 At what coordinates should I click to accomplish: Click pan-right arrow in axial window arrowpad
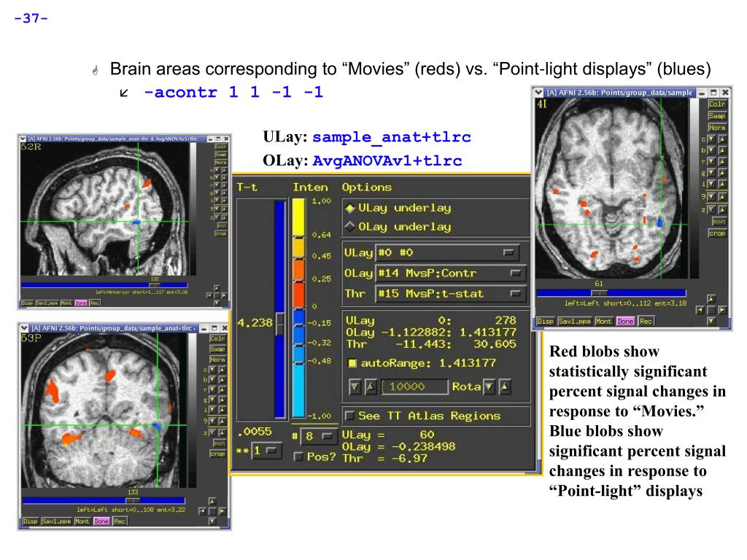point(723,310)
